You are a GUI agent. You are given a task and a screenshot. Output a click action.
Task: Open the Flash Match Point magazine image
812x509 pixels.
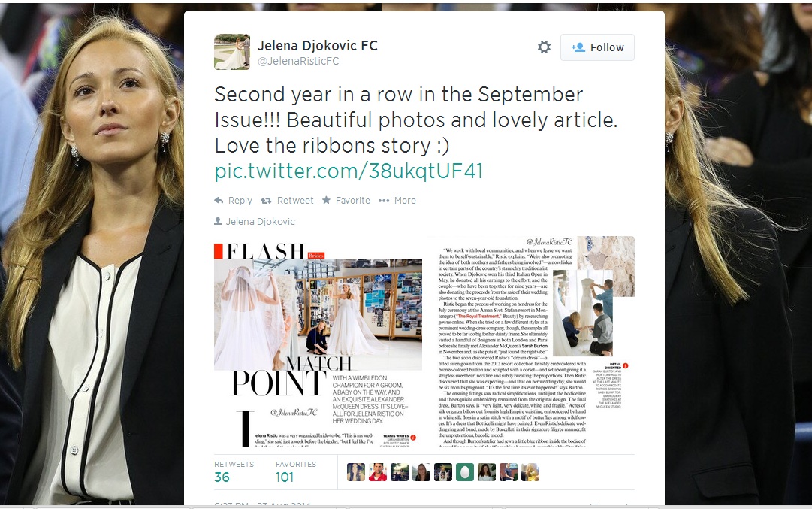point(318,342)
